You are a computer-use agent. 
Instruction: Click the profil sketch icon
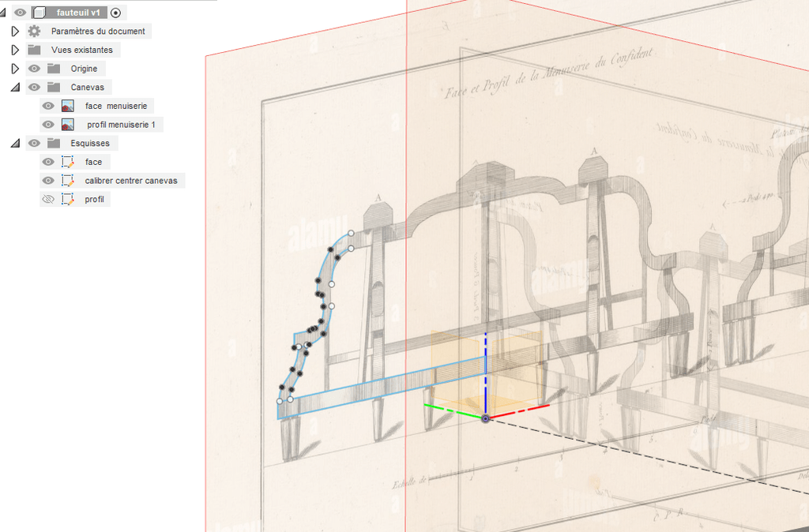pyautogui.click(x=68, y=200)
